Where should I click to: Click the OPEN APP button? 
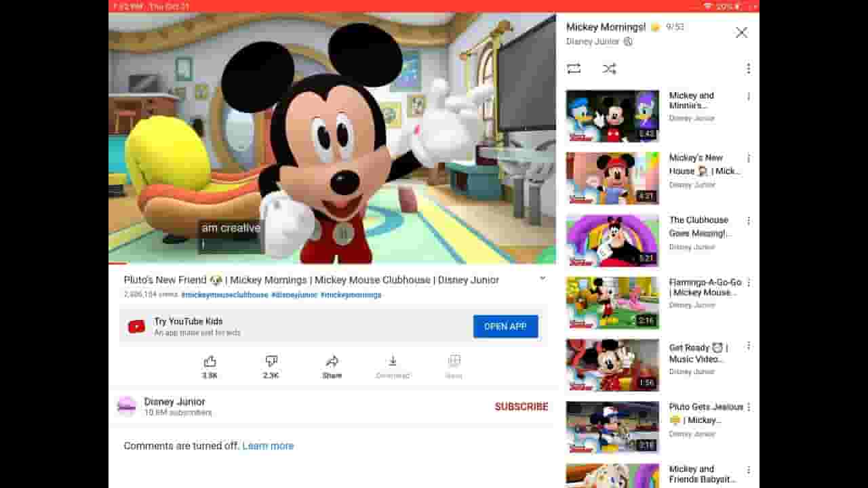(x=506, y=327)
